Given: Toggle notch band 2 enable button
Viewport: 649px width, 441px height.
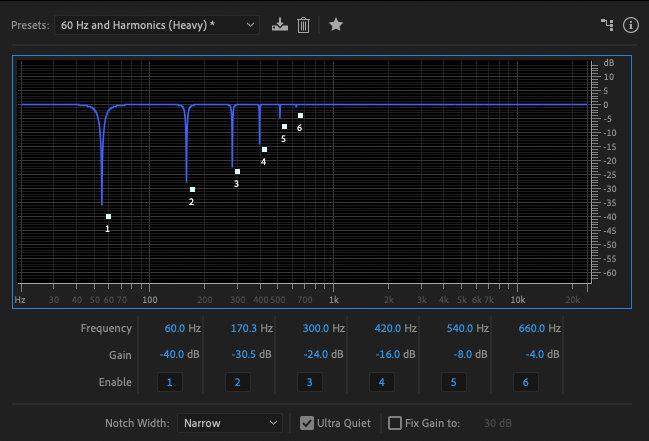Looking at the screenshot, I should tap(238, 382).
